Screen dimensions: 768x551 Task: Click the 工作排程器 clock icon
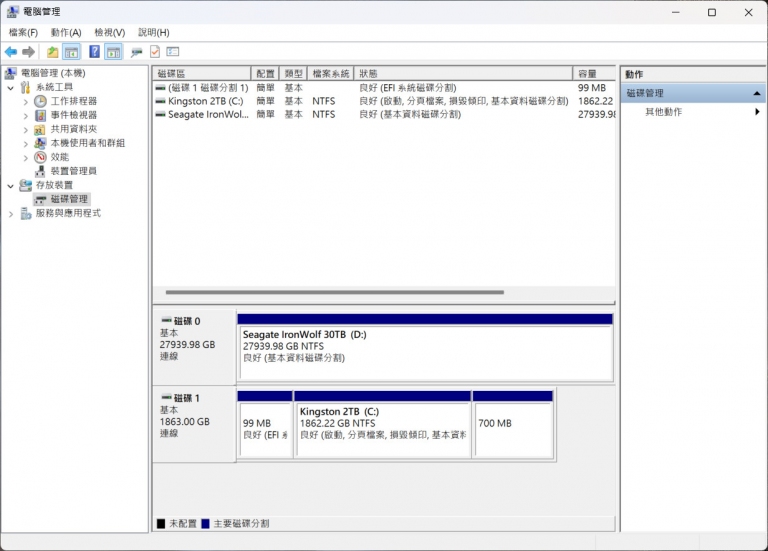(x=40, y=101)
